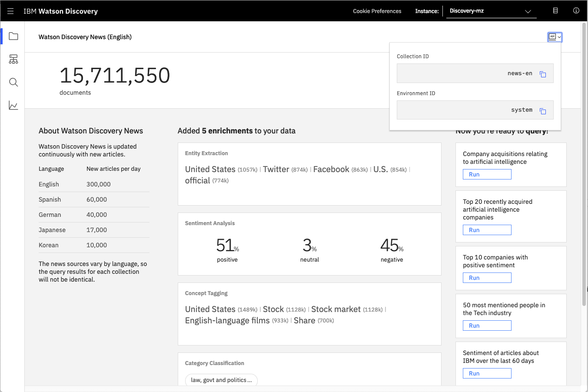Click the info icon in top bar
Screen dimensions: 588x392
(576, 11)
